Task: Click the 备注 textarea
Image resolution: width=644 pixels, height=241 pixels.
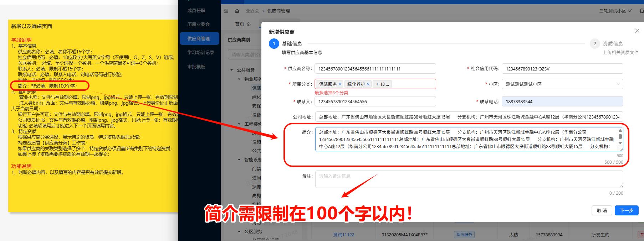Action: click(x=469, y=179)
